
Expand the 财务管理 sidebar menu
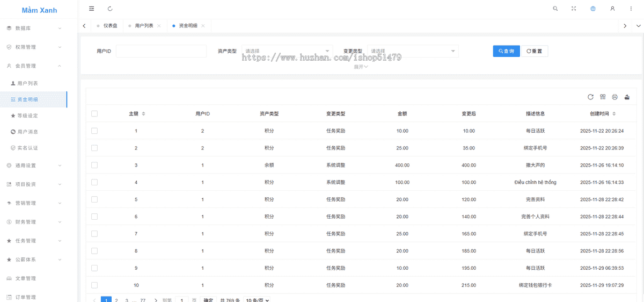pyautogui.click(x=33, y=222)
